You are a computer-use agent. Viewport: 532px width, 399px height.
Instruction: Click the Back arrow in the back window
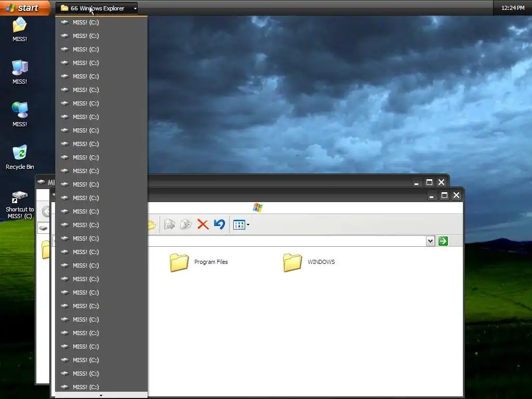tap(46, 212)
